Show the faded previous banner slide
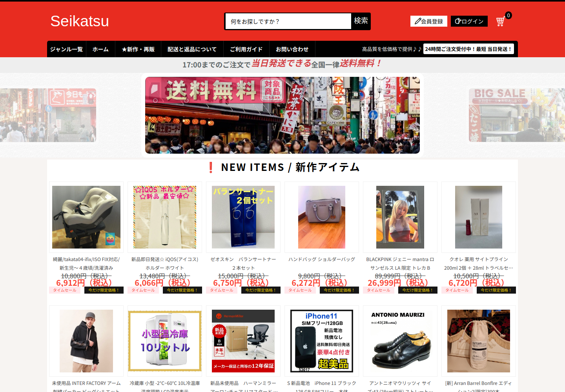Image resolution: width=565 pixels, height=392 pixels. 48,115
